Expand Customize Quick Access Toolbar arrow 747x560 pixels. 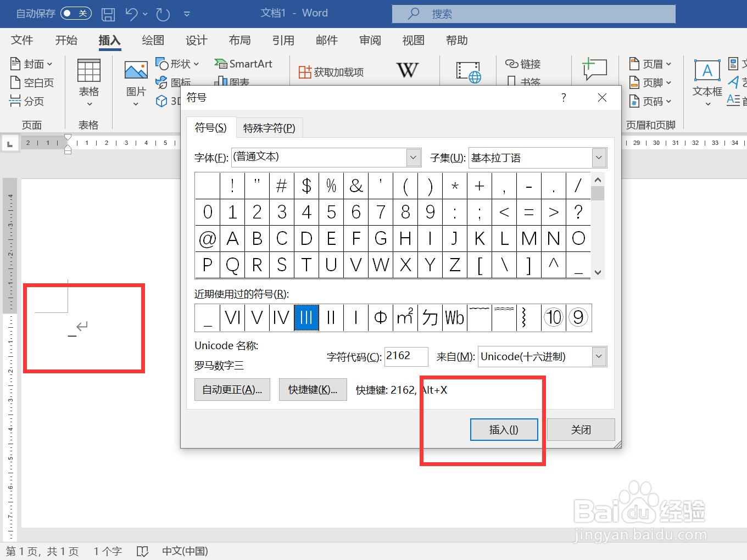pyautogui.click(x=187, y=14)
